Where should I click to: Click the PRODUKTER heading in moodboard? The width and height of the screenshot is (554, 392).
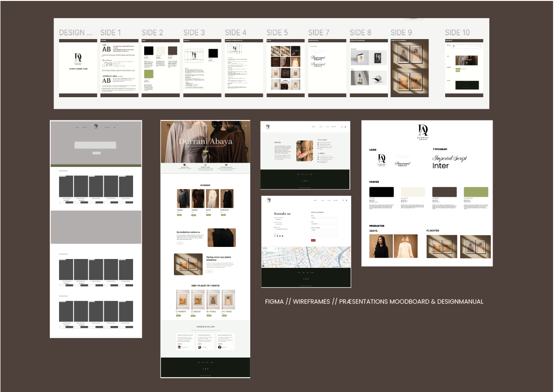(x=377, y=226)
